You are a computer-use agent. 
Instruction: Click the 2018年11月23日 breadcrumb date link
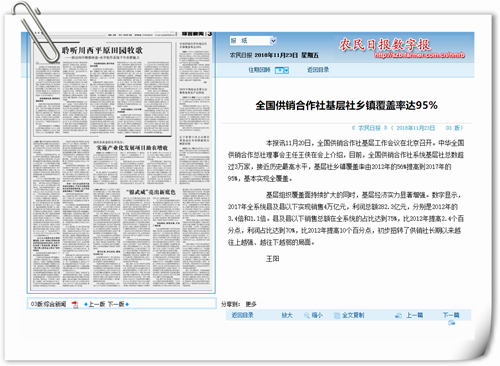pyautogui.click(x=416, y=128)
